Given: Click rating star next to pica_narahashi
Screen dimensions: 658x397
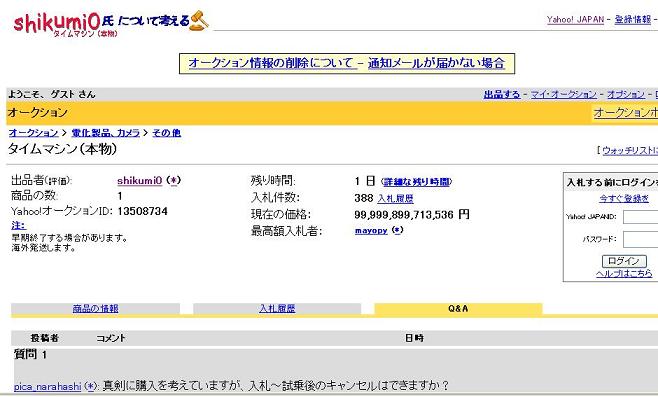Looking at the screenshot, I should [91, 386].
